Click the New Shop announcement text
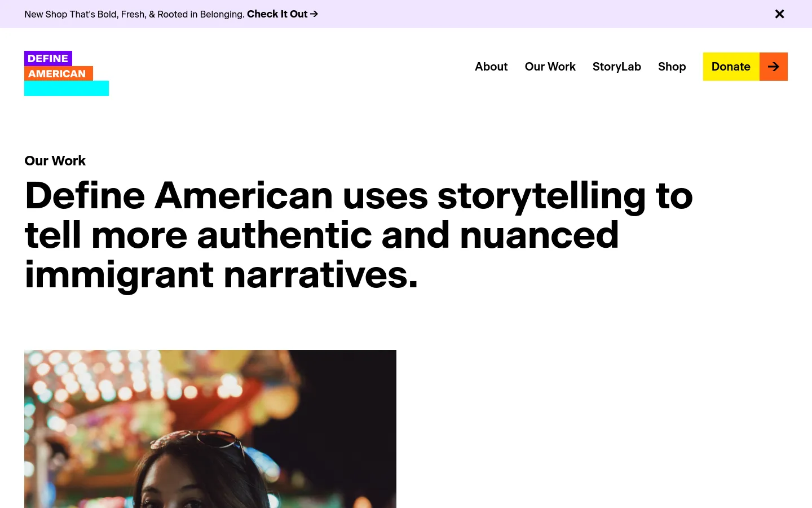This screenshot has height=508, width=812. [134, 14]
